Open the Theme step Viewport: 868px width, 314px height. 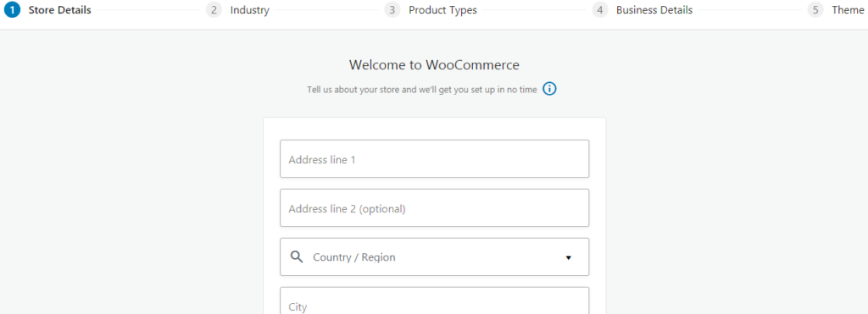coord(848,10)
